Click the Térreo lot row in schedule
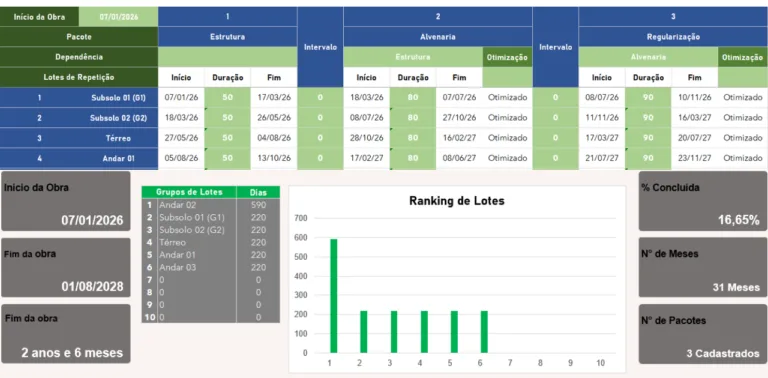This screenshot has height=378, width=768. click(x=79, y=138)
